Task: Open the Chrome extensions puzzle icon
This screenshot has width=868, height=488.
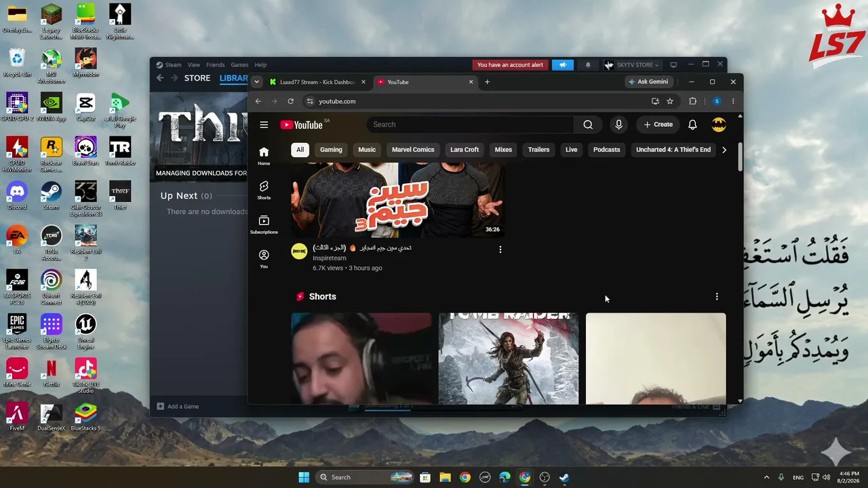Action: 692,101
